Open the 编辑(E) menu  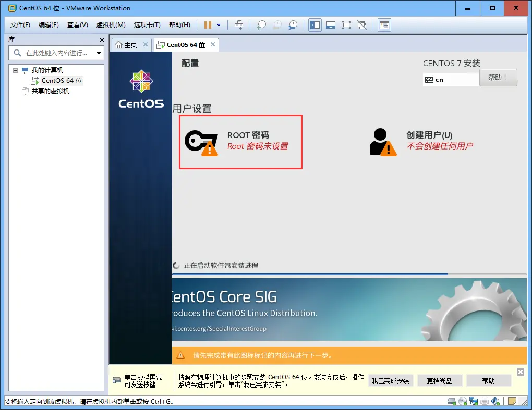tap(49, 25)
